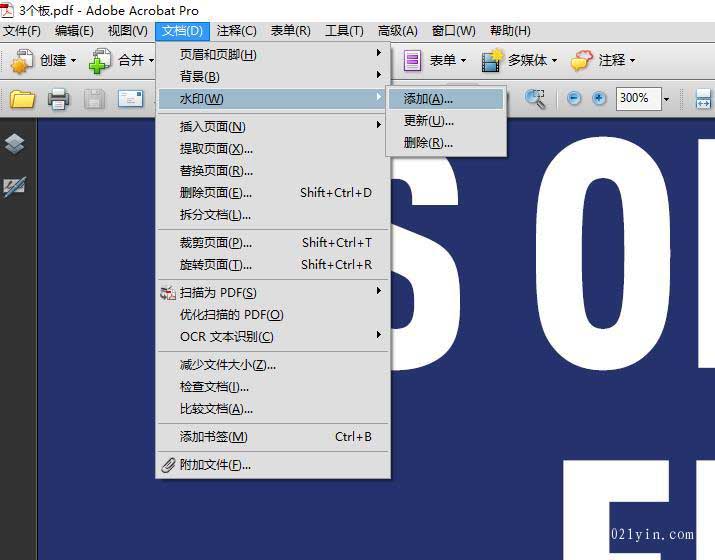Close the Document (文档) menu
This screenshot has width=715, height=560.
coord(182,31)
